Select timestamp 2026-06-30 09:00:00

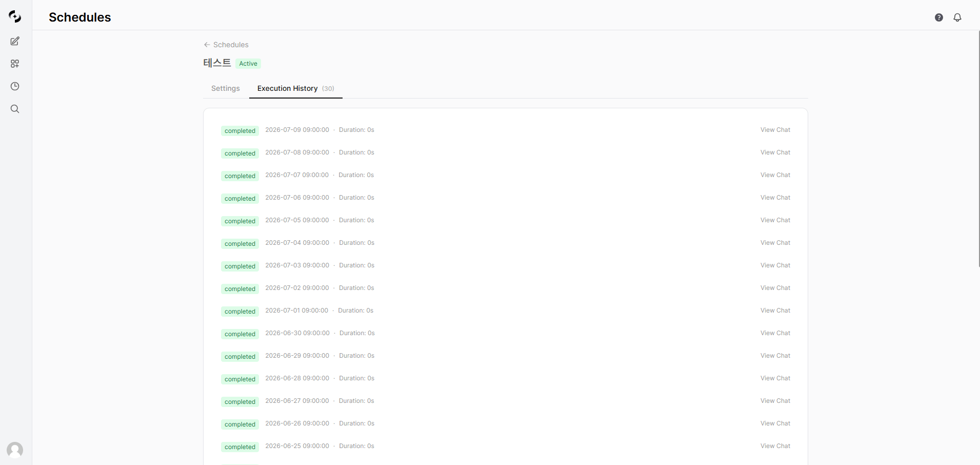point(297,333)
